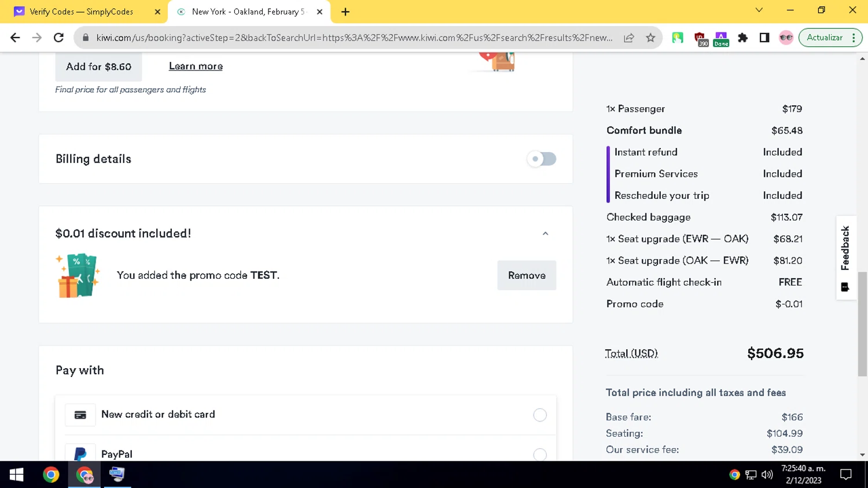Click the browser forward arrow
The image size is (868, 488).
tap(36, 38)
